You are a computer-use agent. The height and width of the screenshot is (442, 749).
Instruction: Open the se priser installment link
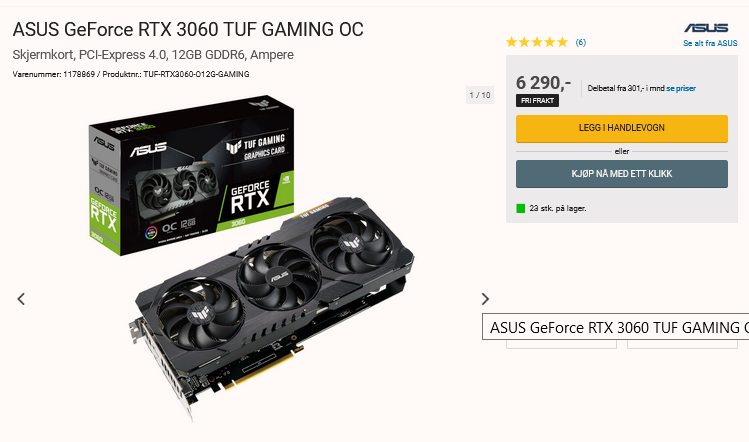tap(681, 88)
